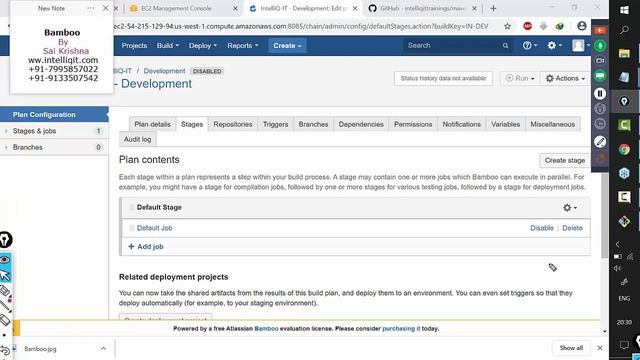
Task: Open the administration gear menu
Action: point(554,46)
